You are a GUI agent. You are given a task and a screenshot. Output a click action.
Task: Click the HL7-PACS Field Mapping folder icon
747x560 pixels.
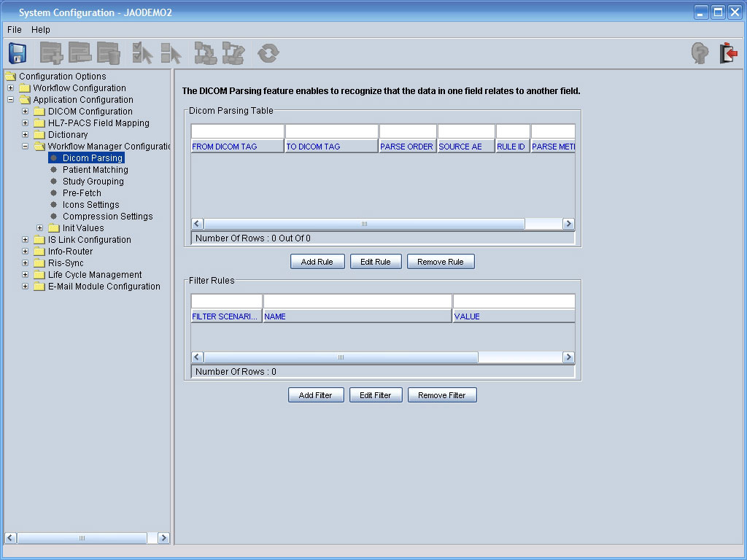click(39, 122)
